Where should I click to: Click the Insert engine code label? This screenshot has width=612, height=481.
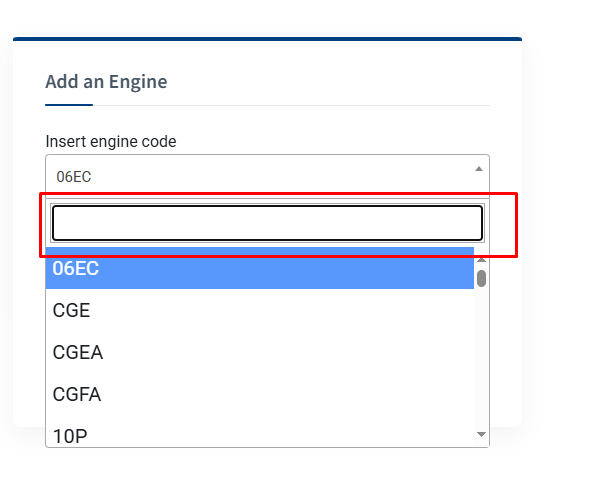click(110, 142)
